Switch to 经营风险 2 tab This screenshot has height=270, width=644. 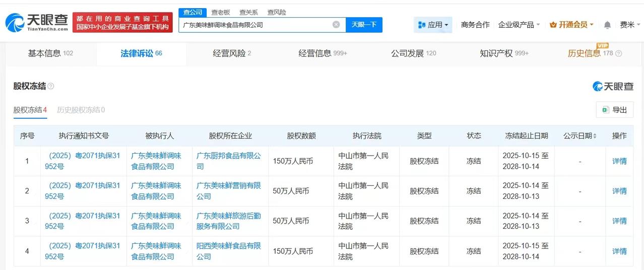tap(232, 53)
